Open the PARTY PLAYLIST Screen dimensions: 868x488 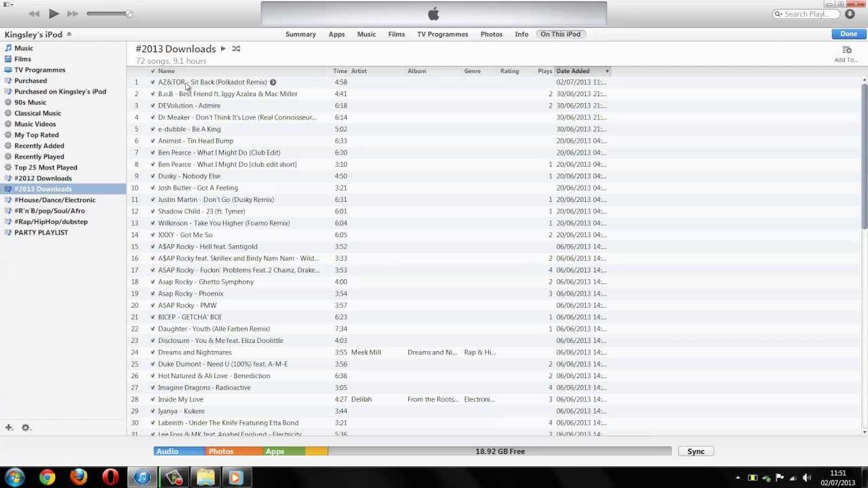[x=41, y=232]
